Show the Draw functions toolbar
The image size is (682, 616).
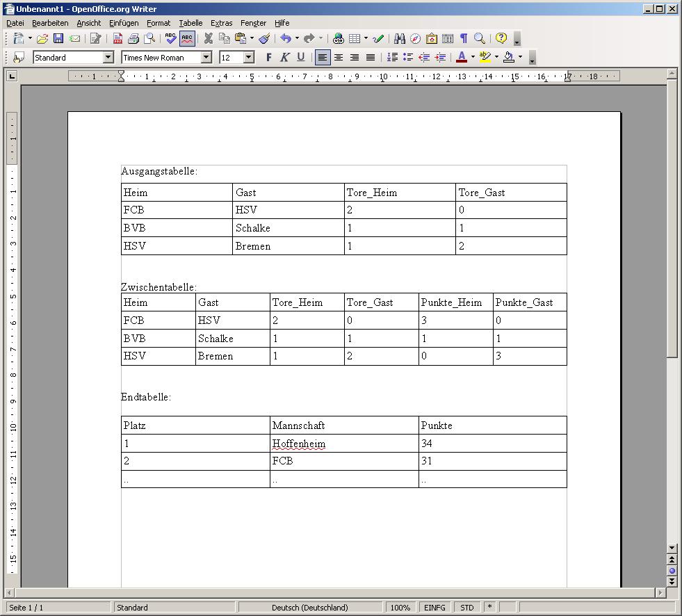click(x=378, y=39)
